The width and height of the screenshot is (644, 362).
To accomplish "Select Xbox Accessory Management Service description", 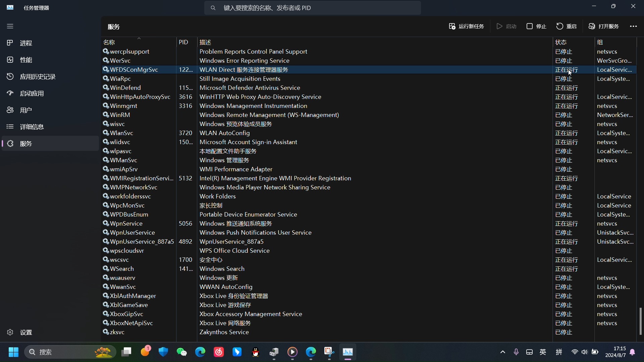I will [x=251, y=314].
